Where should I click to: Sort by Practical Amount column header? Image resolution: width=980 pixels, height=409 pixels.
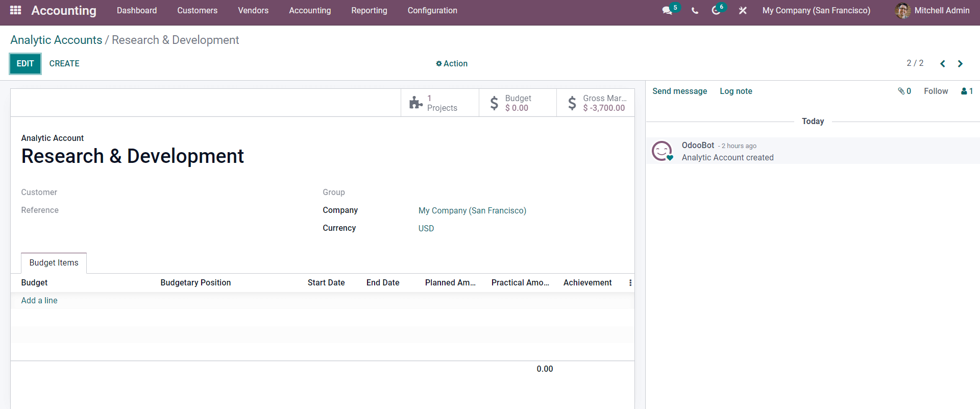coord(520,282)
